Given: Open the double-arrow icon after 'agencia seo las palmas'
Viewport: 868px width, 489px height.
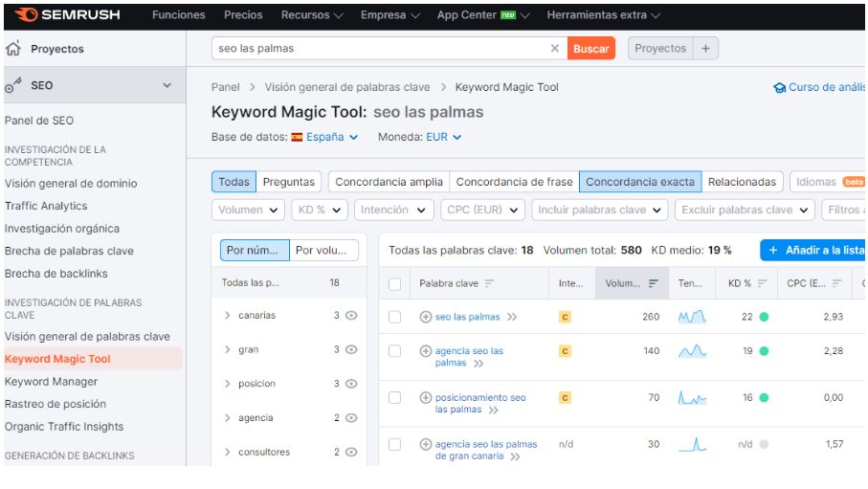Looking at the screenshot, I should [479, 364].
